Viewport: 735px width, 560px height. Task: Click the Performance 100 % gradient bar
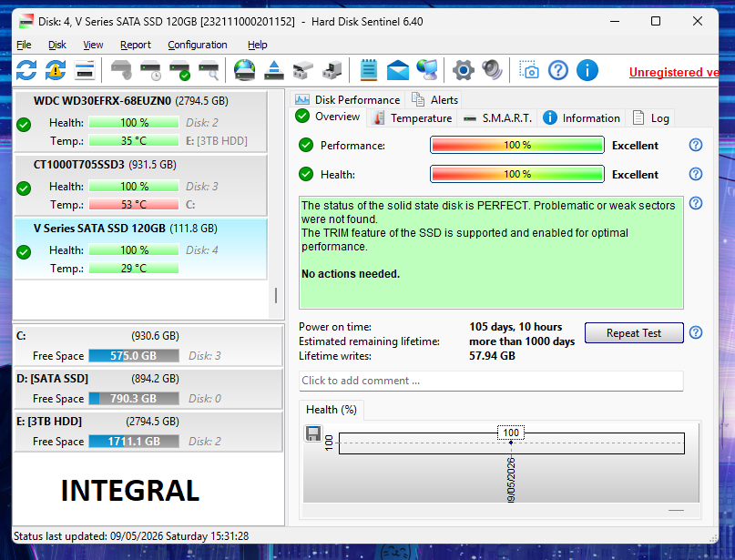(x=517, y=146)
